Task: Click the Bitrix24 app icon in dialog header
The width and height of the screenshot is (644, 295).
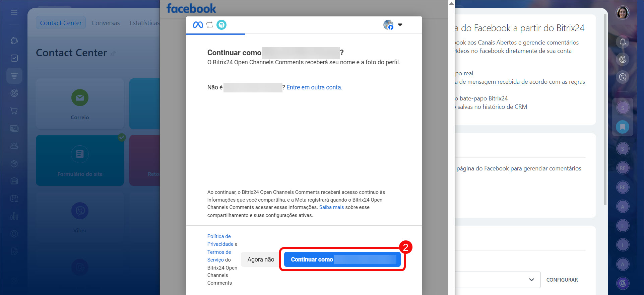Action: pos(221,25)
